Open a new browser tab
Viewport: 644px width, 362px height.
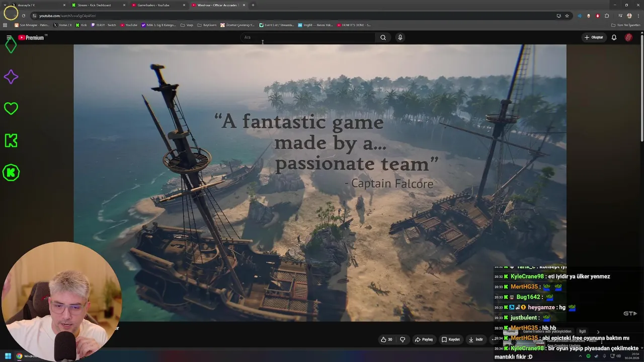pyautogui.click(x=253, y=5)
